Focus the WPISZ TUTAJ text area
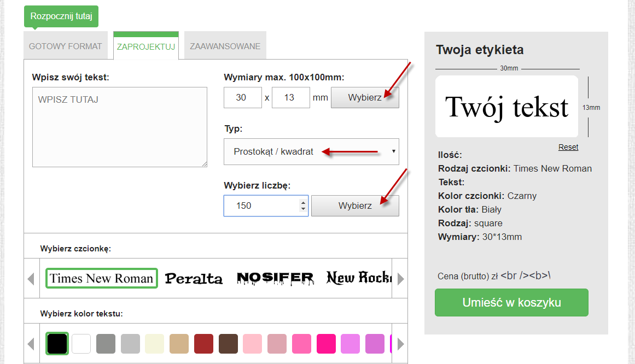The image size is (635, 364). click(119, 127)
